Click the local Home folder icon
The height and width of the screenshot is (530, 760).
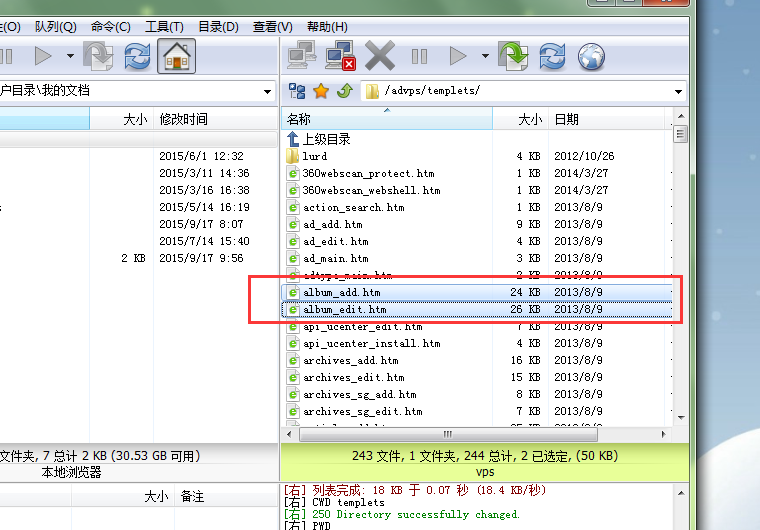pos(177,56)
